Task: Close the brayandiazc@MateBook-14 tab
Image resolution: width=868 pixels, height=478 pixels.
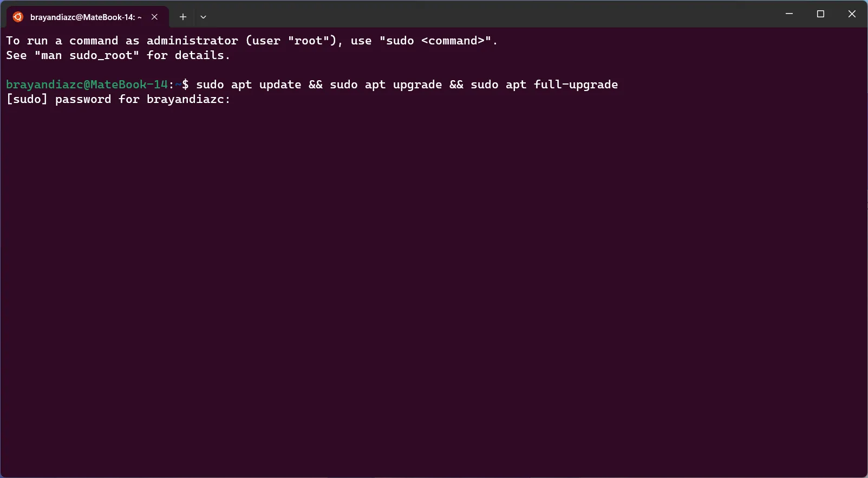Action: tap(154, 17)
